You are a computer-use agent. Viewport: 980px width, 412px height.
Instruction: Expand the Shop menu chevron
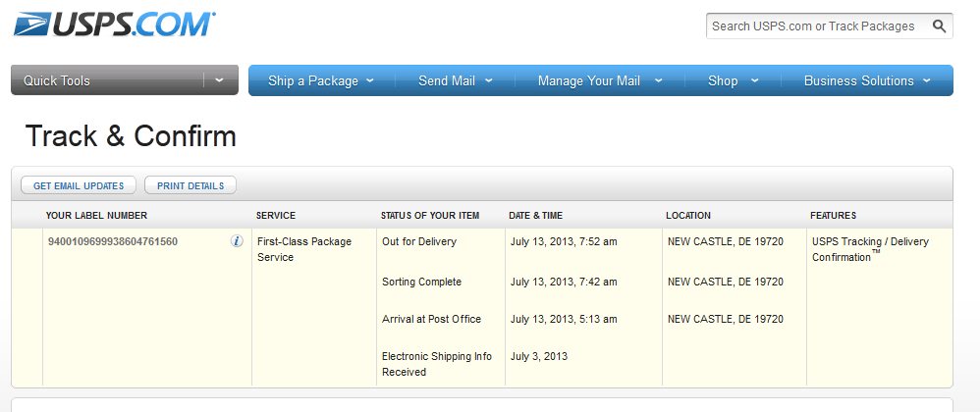(x=755, y=80)
